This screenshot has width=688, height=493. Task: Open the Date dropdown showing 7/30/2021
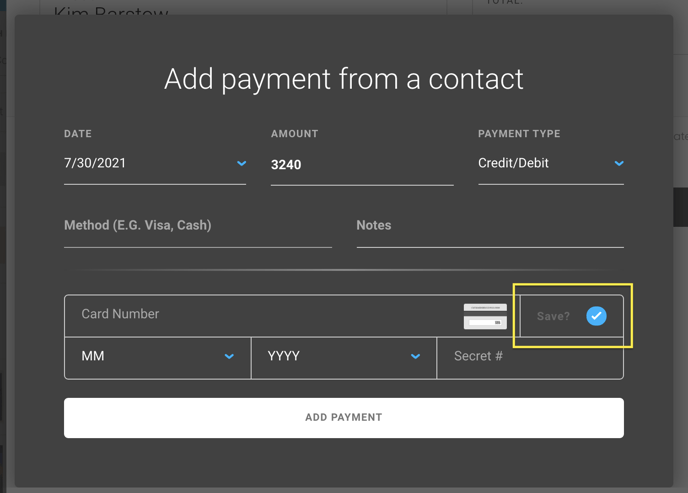point(155,163)
